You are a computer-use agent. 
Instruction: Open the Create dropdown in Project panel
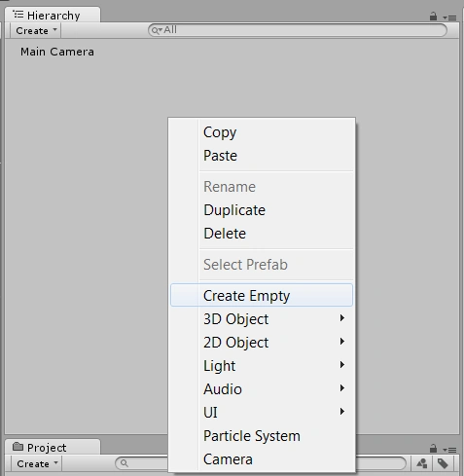click(37, 463)
